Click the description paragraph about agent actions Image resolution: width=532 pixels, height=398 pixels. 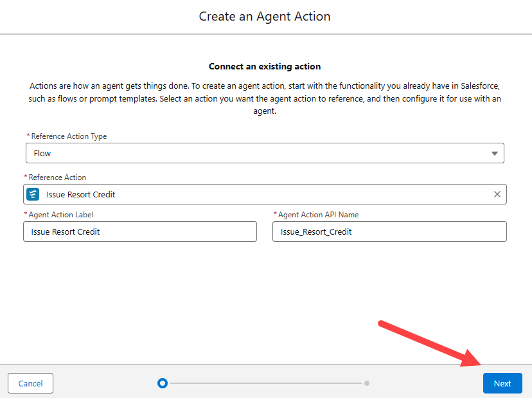pyautogui.click(x=265, y=98)
